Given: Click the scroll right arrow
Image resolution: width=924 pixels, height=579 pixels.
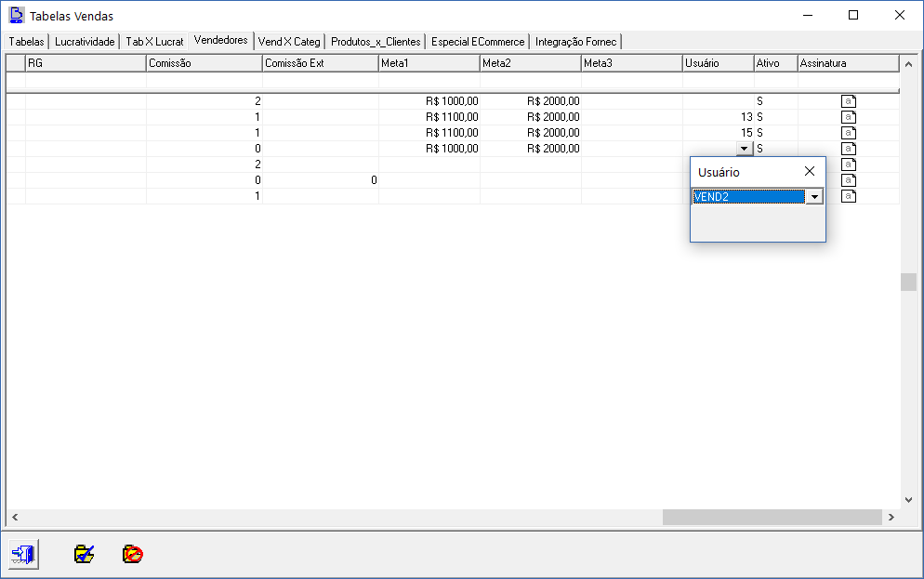Looking at the screenshot, I should [891, 517].
